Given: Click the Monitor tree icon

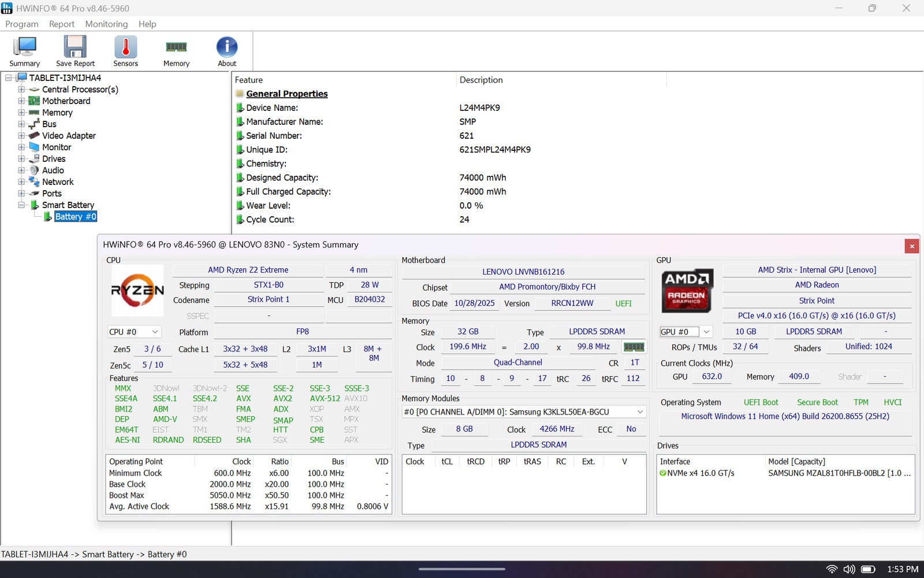Looking at the screenshot, I should click(35, 147).
